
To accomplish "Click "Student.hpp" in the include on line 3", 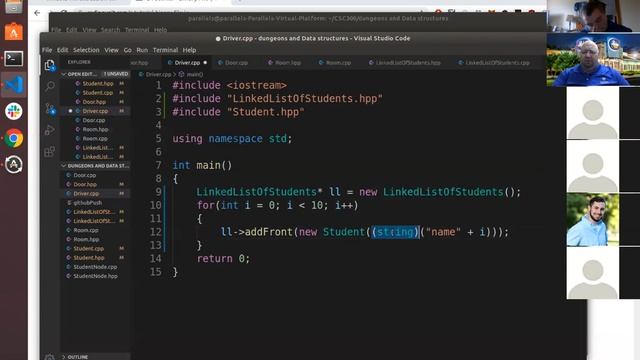I will 266,112.
